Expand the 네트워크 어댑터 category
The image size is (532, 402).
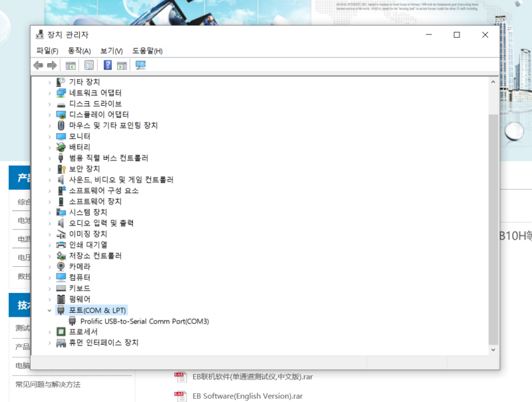[x=50, y=93]
